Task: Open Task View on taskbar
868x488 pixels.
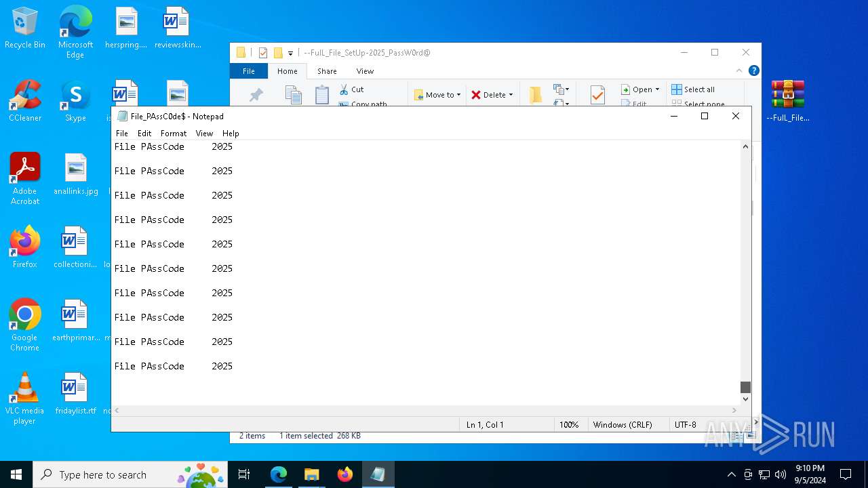Action: pos(244,474)
